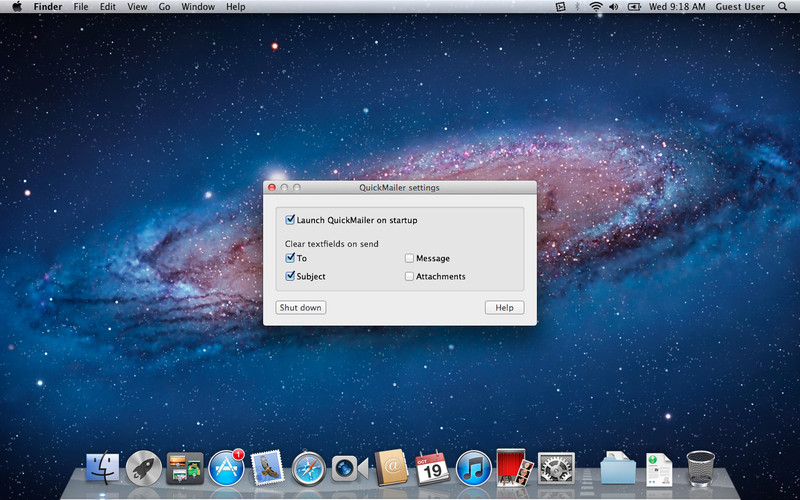Viewport: 800px width, 500px height.
Task: Open the volume control in menu bar
Action: tap(616, 7)
